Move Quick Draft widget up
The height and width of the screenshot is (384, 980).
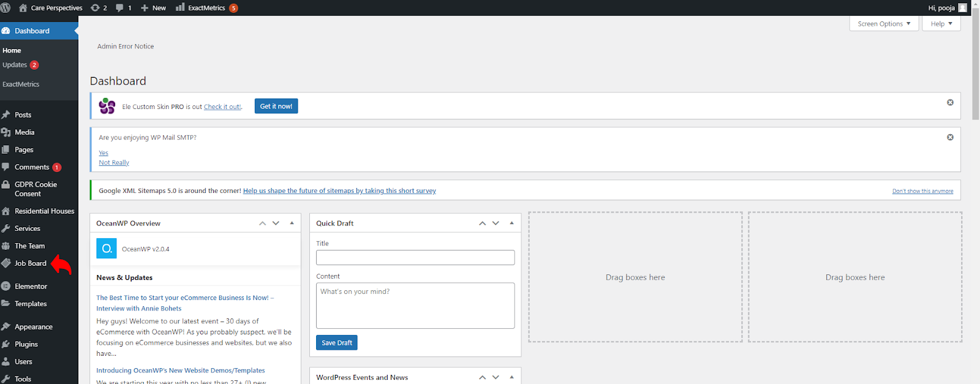(x=482, y=223)
